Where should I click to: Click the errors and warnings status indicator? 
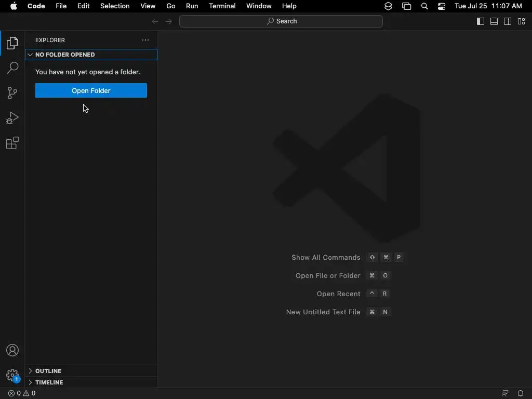click(x=22, y=393)
